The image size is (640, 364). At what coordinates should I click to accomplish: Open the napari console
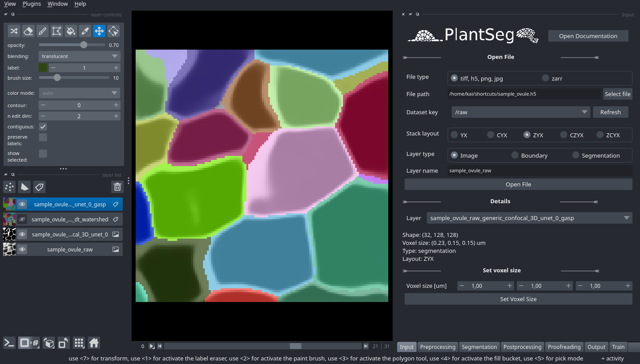(x=9, y=343)
